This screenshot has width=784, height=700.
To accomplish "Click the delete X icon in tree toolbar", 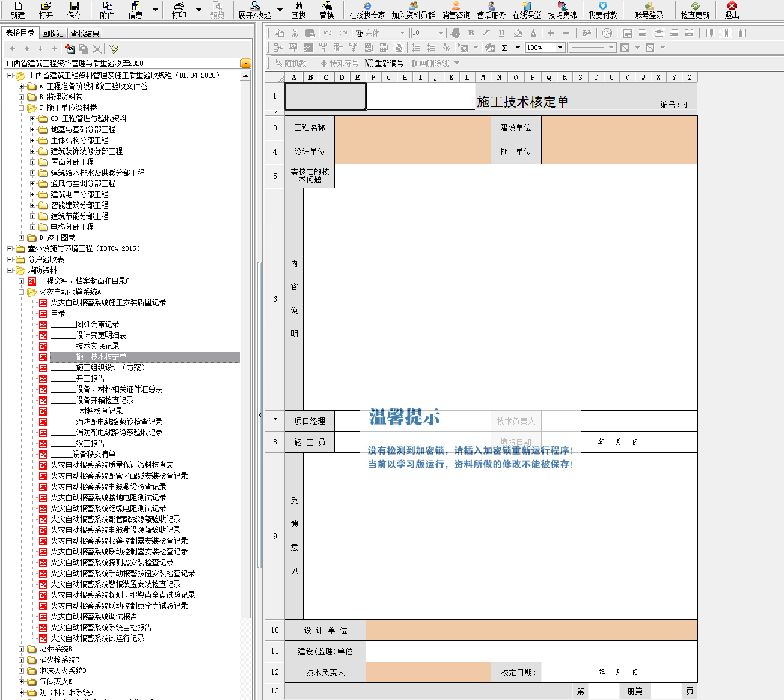I will tap(97, 49).
